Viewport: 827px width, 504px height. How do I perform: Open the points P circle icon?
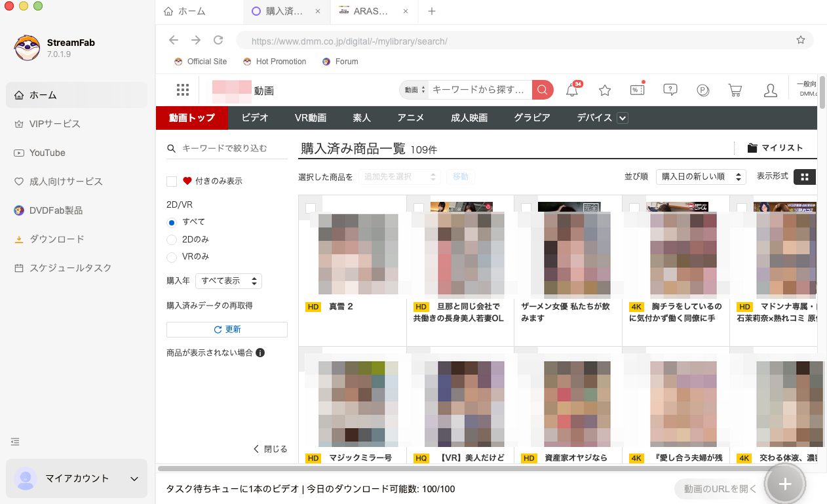[x=703, y=90]
